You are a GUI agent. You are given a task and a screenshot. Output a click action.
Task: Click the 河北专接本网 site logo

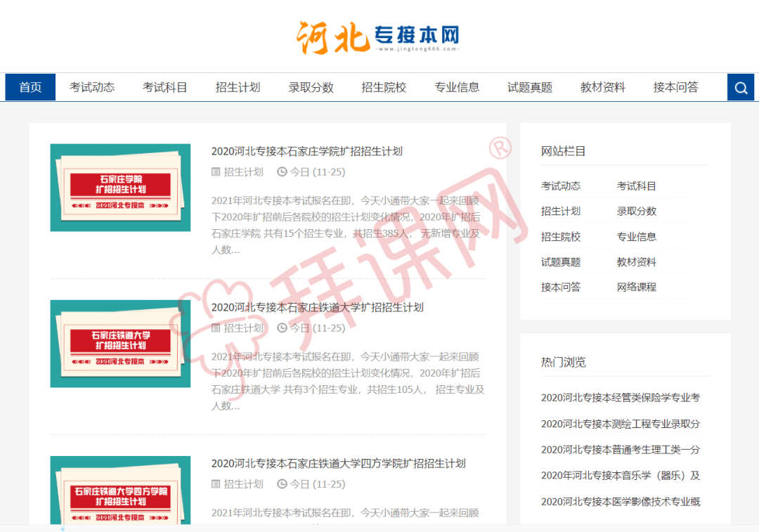[378, 36]
